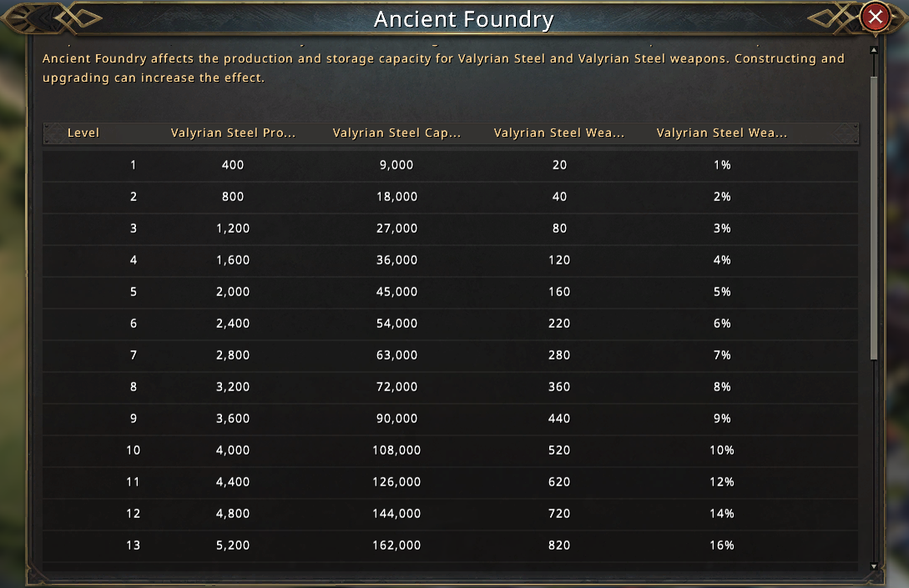Click the scrollbar up arrow

874,50
